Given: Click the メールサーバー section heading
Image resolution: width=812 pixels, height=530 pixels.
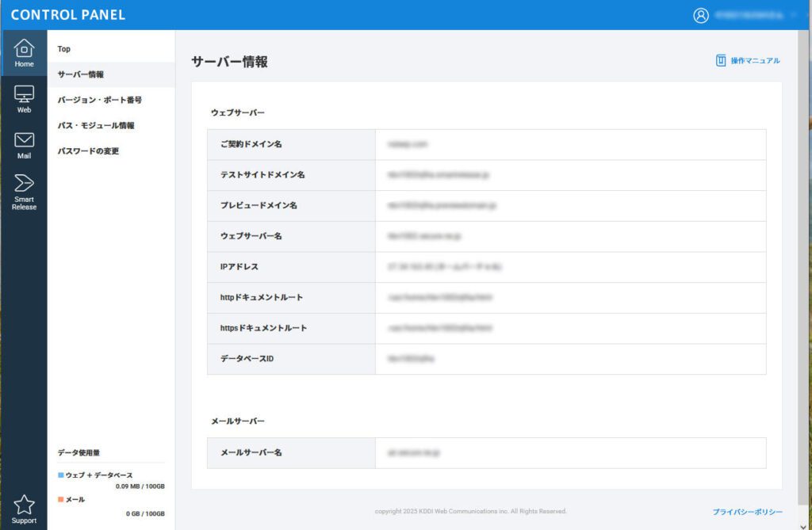Looking at the screenshot, I should [237, 421].
